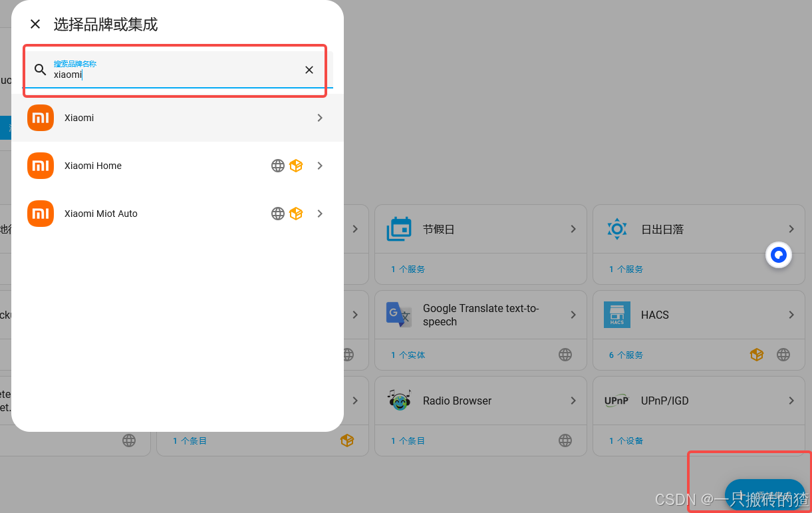Screen dimensions: 812x513
Task: Click orange box icon on Xiaomi Miot Auto
Action: tap(296, 214)
